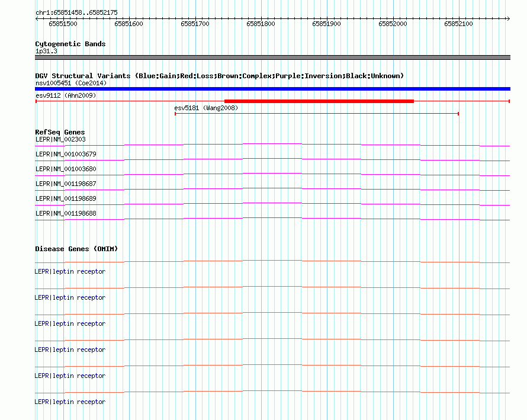527x420 pixels.
Task: Open the LEPR|NM_001198688 transcript label
Action: pos(66,213)
